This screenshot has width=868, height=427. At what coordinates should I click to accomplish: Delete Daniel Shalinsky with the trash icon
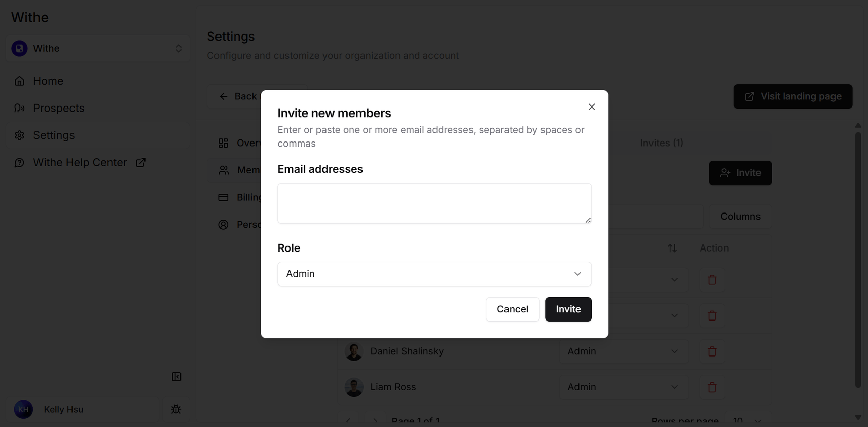(x=712, y=351)
